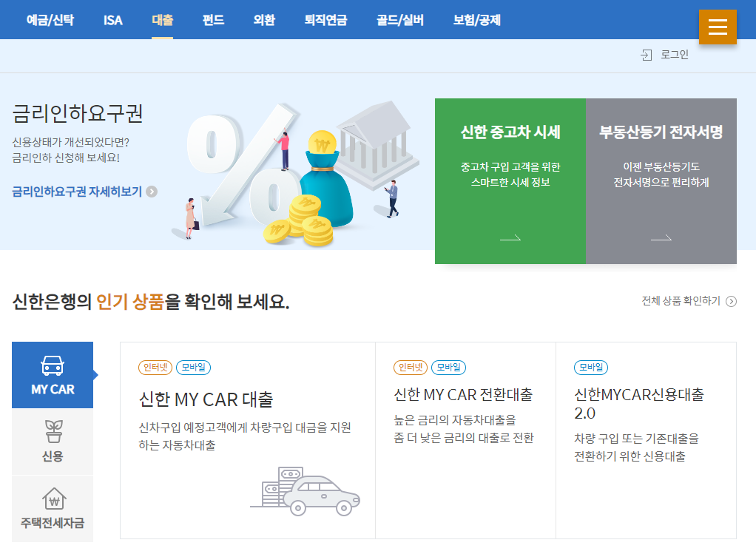Select the 신용 plant icon
The height and width of the screenshot is (554, 756).
[53, 431]
